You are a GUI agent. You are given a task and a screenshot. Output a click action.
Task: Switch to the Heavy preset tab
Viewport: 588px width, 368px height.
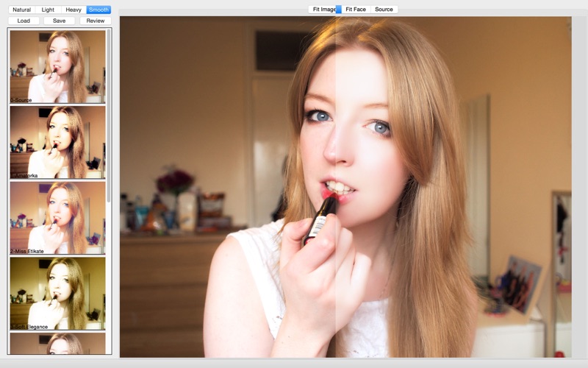[x=73, y=10]
